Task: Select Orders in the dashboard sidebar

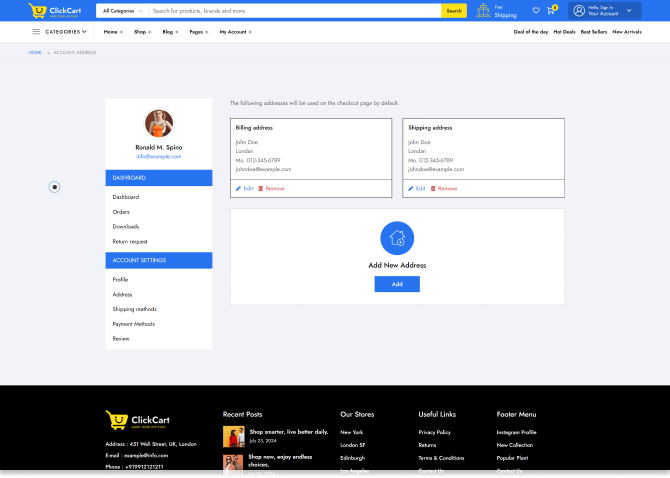Action: (x=121, y=212)
